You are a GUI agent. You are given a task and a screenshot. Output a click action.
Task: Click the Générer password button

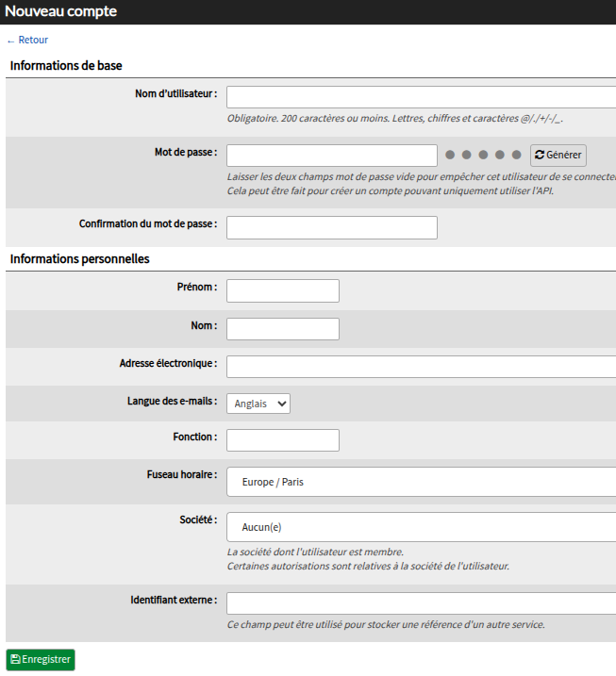tap(558, 156)
